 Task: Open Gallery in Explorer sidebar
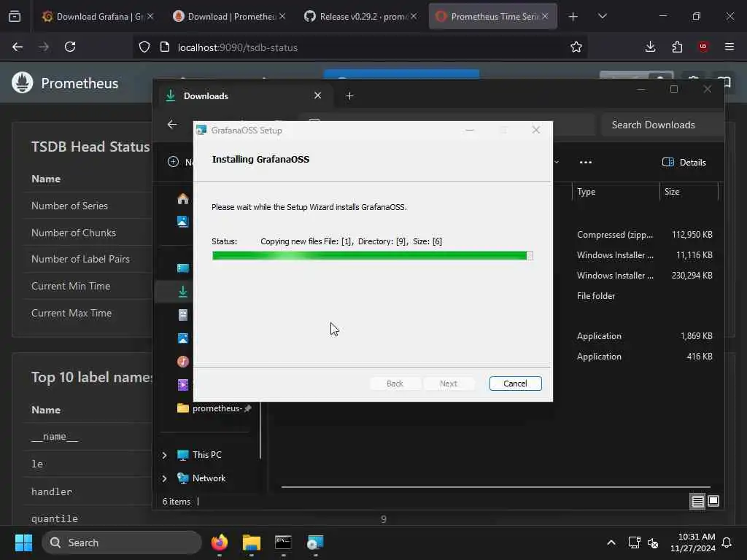pos(183,221)
